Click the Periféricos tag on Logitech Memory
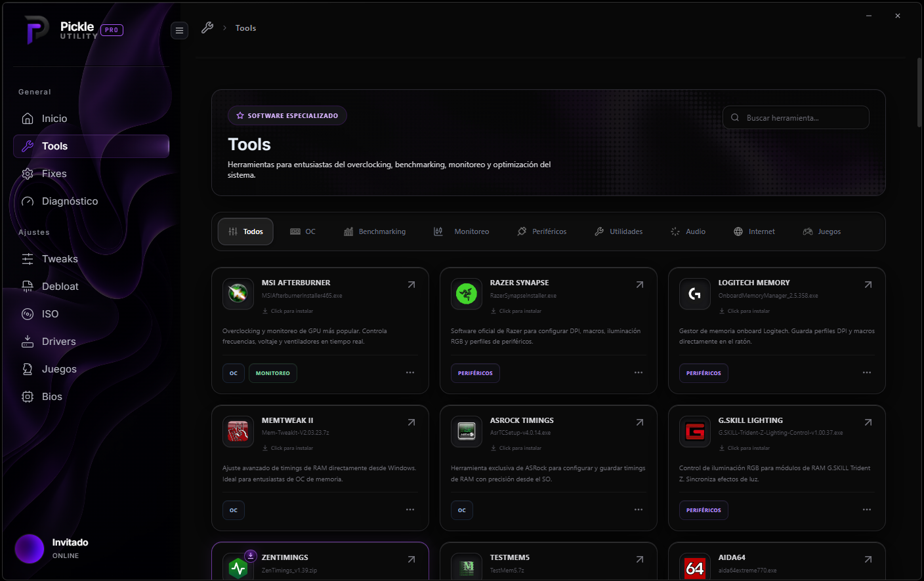This screenshot has width=924, height=581. (703, 373)
